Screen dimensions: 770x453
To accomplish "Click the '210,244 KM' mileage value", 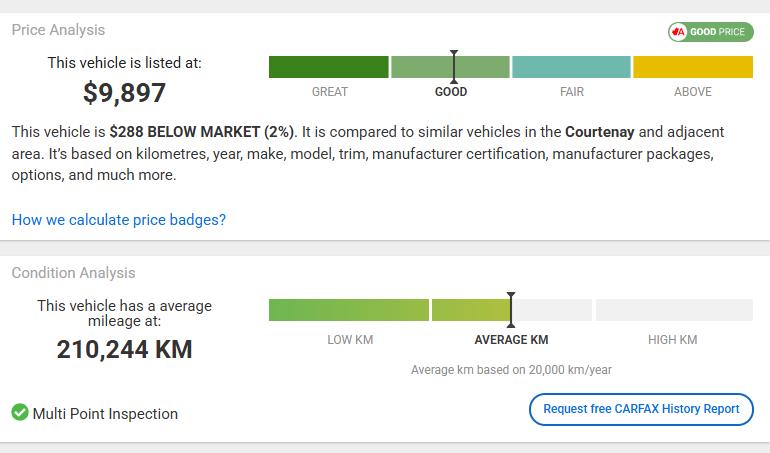I will pos(124,349).
